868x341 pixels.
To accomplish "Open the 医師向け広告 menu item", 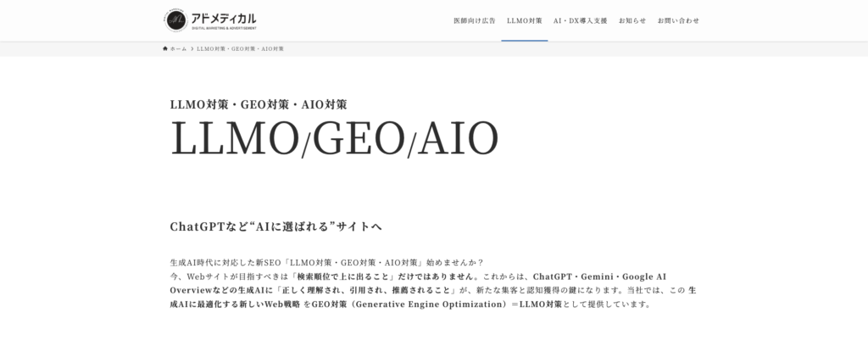I will pyautogui.click(x=475, y=20).
